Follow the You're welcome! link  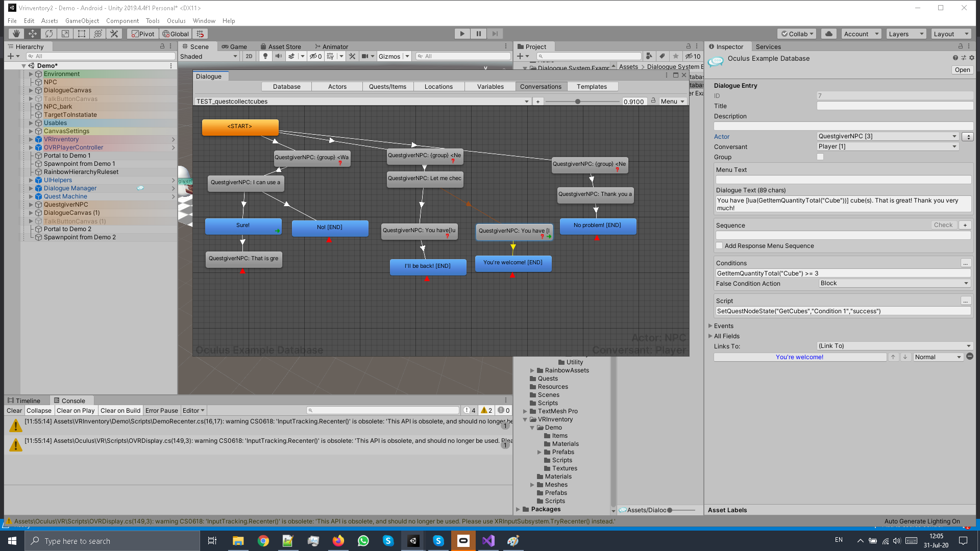click(800, 357)
